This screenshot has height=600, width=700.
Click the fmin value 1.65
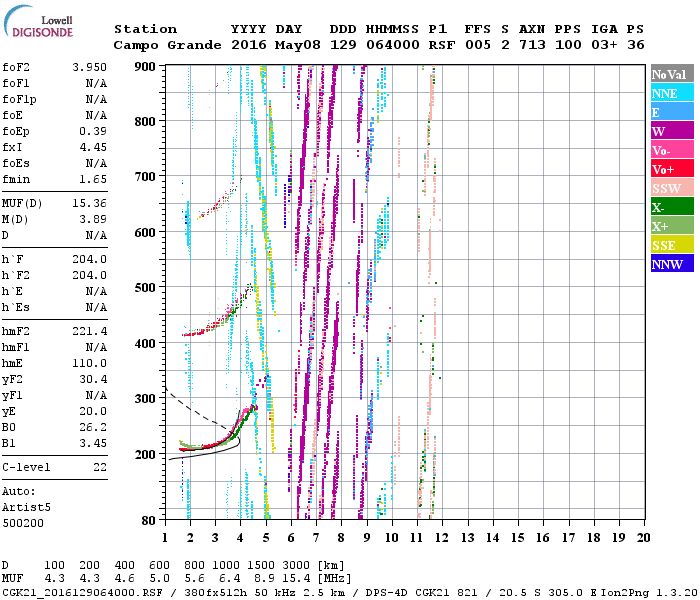[x=93, y=179]
